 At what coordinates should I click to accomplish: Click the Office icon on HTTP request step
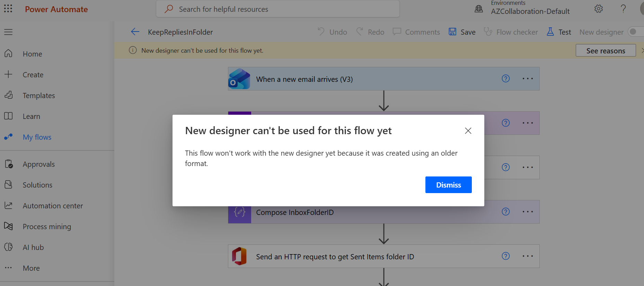239,257
